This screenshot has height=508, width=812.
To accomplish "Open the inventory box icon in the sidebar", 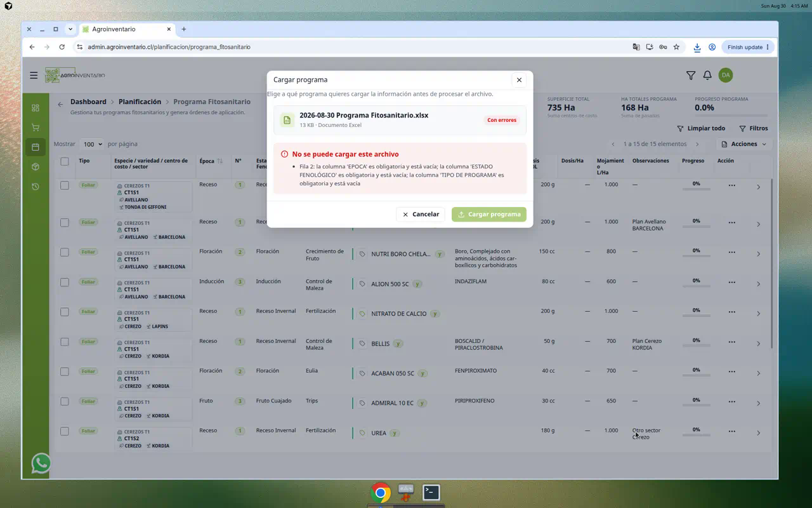I will point(36,167).
